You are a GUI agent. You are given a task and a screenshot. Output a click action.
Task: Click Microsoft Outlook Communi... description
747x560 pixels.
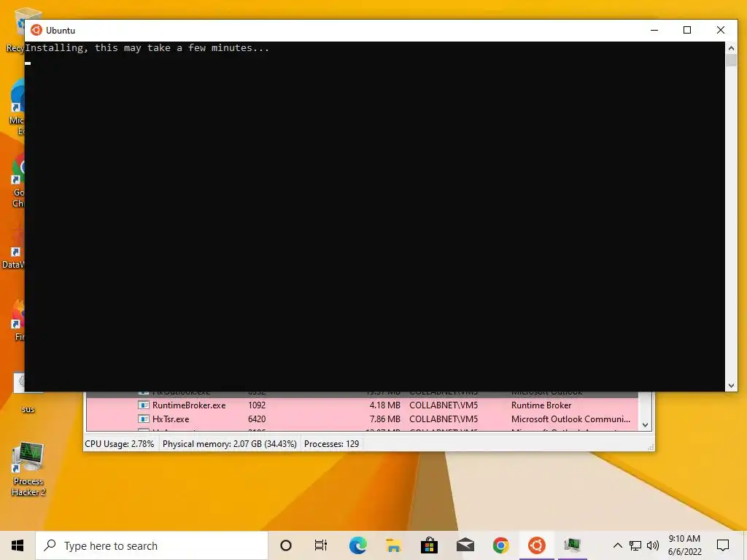coord(570,419)
